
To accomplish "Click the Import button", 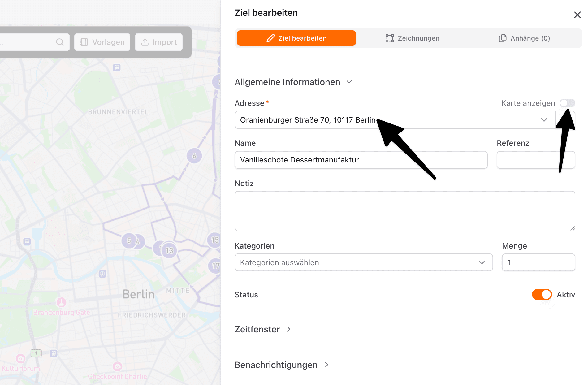I will pyautogui.click(x=158, y=42).
